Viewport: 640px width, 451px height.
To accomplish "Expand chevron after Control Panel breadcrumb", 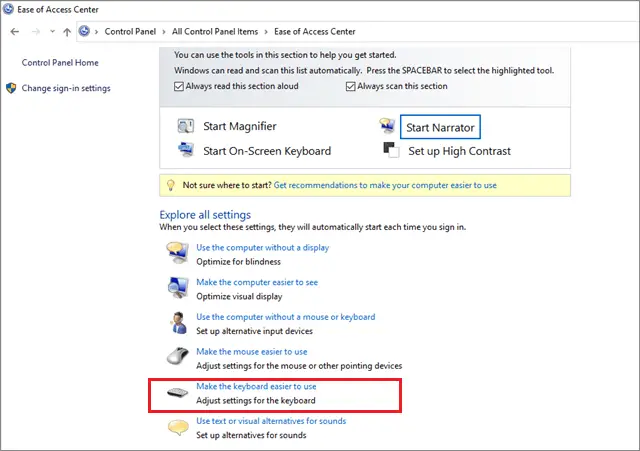I will pyautogui.click(x=164, y=31).
